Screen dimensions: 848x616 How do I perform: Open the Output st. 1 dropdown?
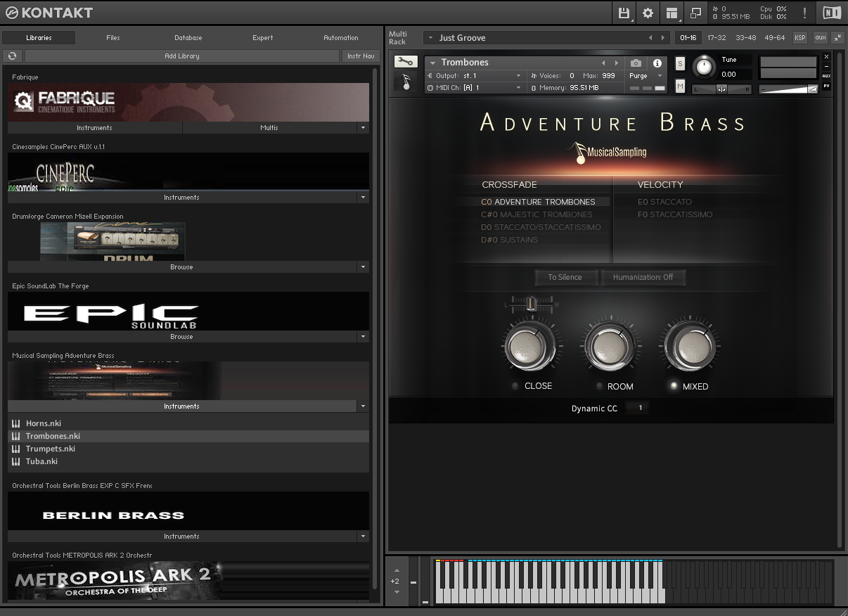[x=475, y=75]
